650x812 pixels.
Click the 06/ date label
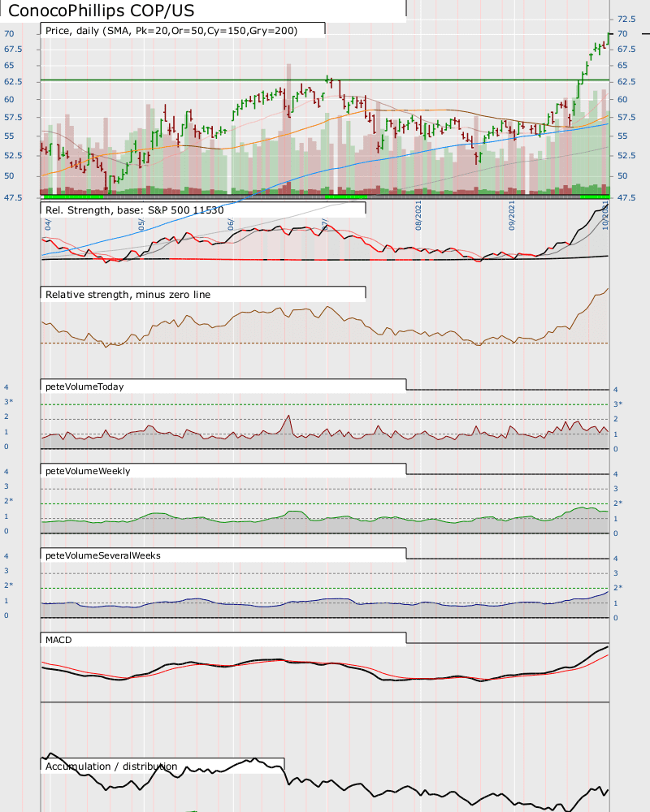pos(231,224)
